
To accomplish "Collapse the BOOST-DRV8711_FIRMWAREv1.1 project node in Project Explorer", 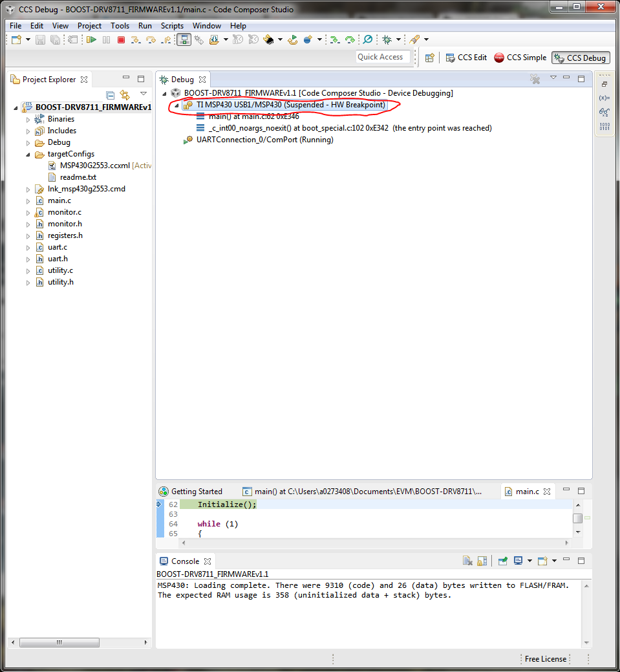I will click(x=16, y=107).
